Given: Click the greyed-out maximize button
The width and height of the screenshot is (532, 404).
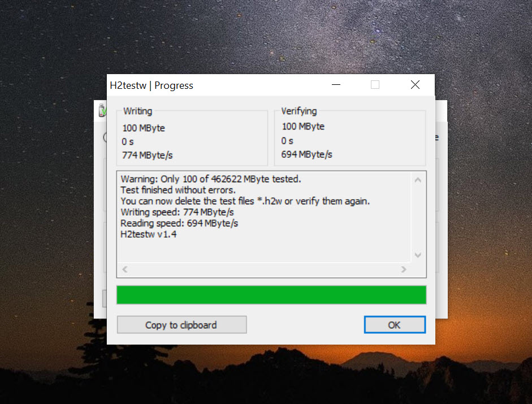Looking at the screenshot, I should [x=375, y=85].
